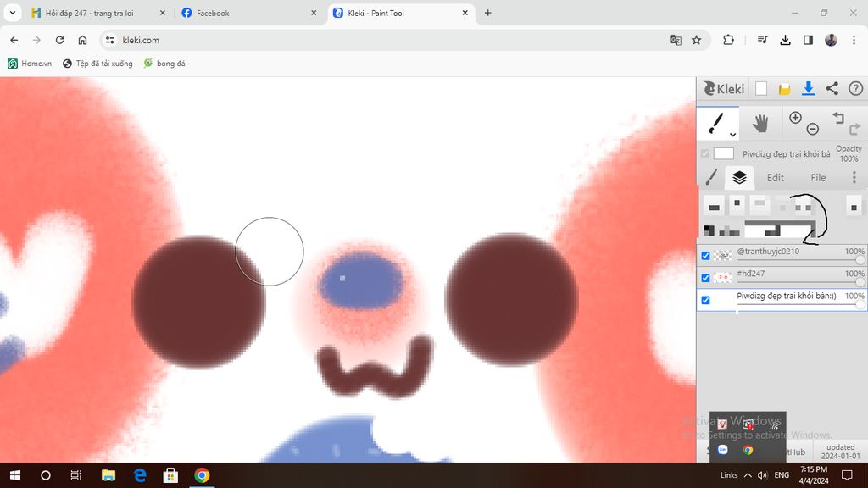Adjust opacity slider of @tranthuyjc0210 layer

click(800, 259)
